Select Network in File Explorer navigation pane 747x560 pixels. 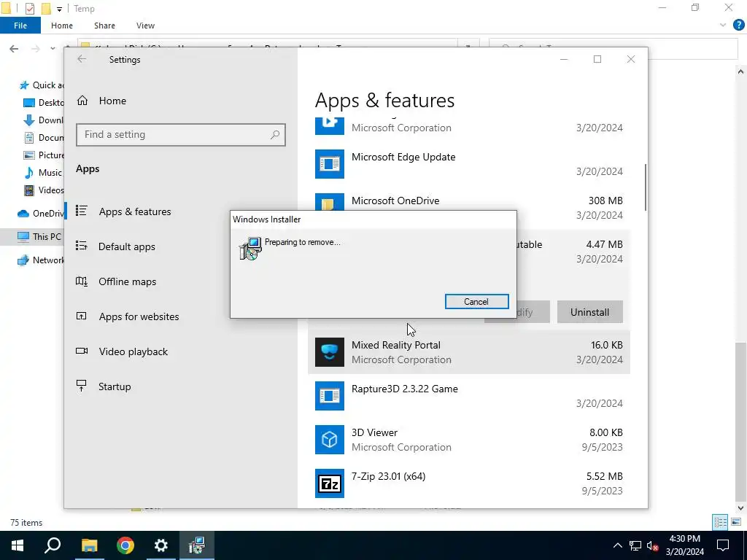(40, 260)
